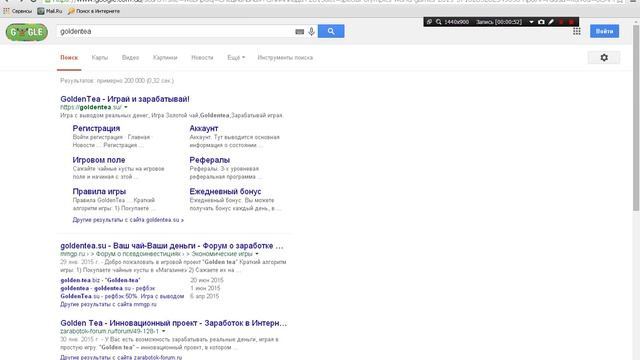640x360 pixels.
Task: Click the pin icon at recorder bar start
Action: coord(429,22)
